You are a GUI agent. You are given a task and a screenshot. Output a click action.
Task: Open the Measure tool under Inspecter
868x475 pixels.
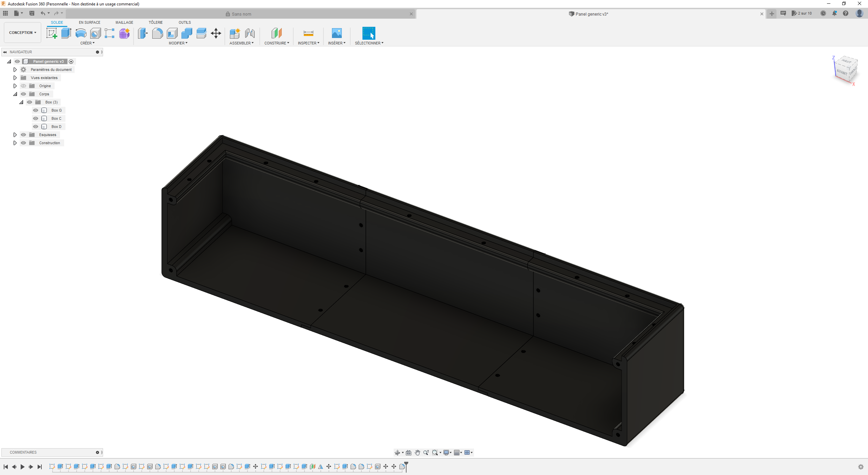308,33
